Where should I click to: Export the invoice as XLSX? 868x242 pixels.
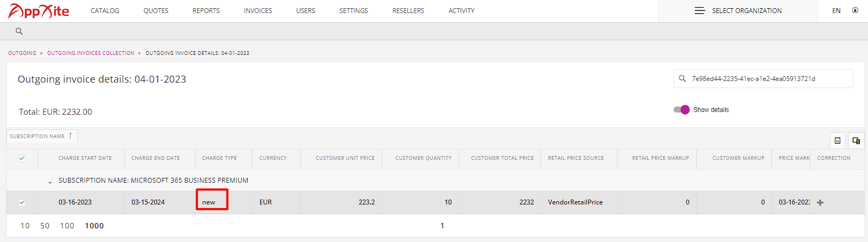(x=838, y=140)
